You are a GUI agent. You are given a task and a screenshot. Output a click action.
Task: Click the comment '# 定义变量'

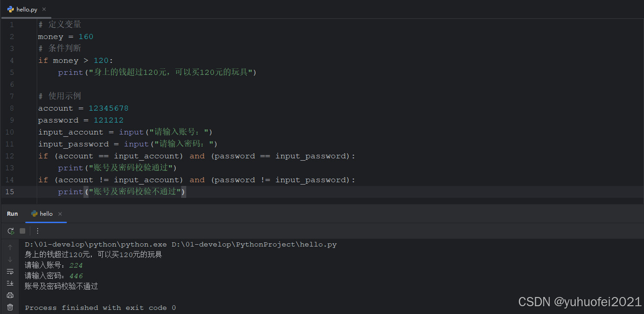tap(60, 25)
